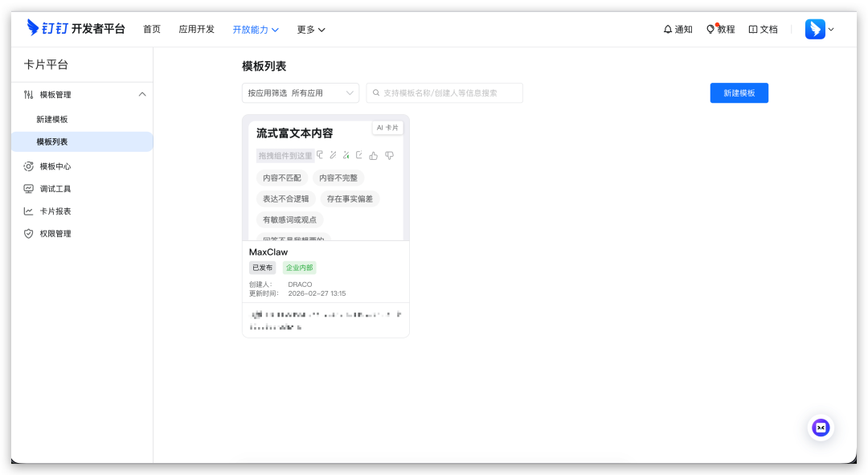Click the thumbs-down icon on card preview
This screenshot has height=475, width=868.
tap(390, 155)
